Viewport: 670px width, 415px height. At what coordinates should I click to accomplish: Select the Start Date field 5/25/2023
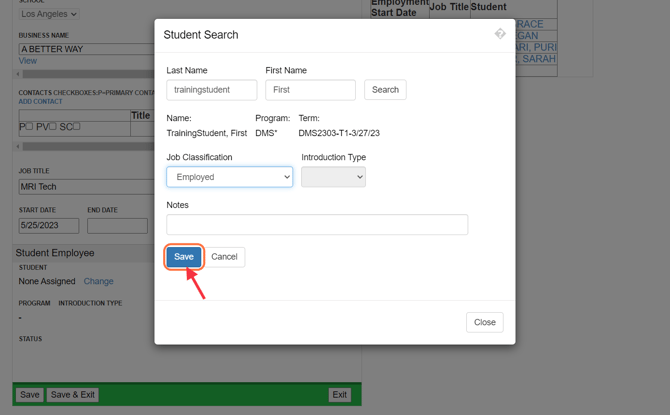click(48, 226)
